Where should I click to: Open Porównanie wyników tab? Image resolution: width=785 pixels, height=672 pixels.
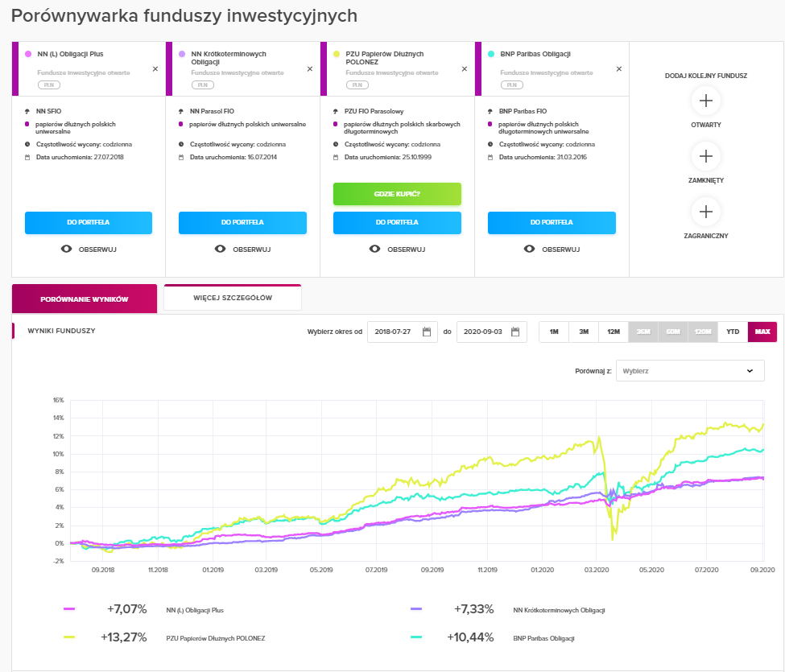click(x=85, y=299)
